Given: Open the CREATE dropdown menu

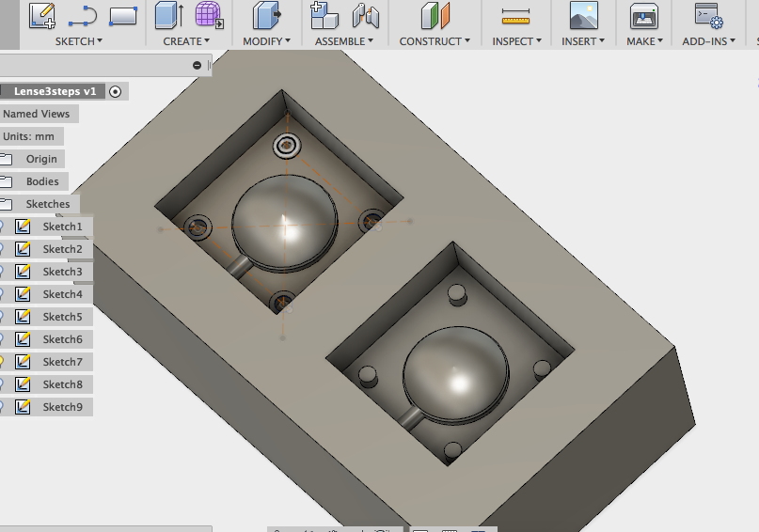Looking at the screenshot, I should tap(186, 41).
